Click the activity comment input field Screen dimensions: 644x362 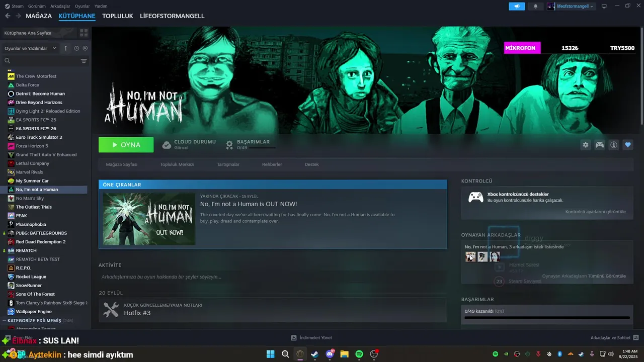273,277
